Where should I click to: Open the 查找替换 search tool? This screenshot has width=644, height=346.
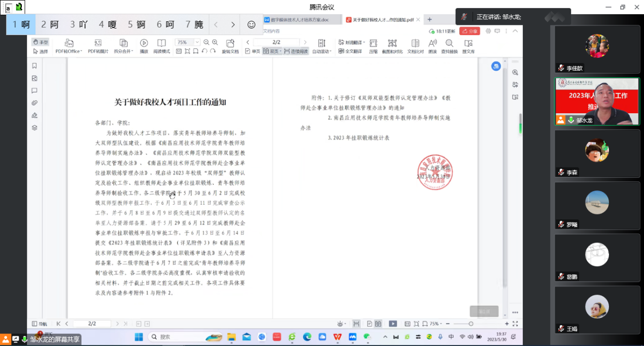(x=449, y=46)
